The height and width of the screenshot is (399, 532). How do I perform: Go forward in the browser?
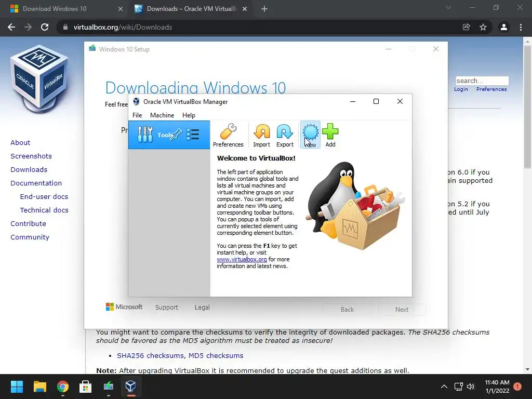click(28, 27)
